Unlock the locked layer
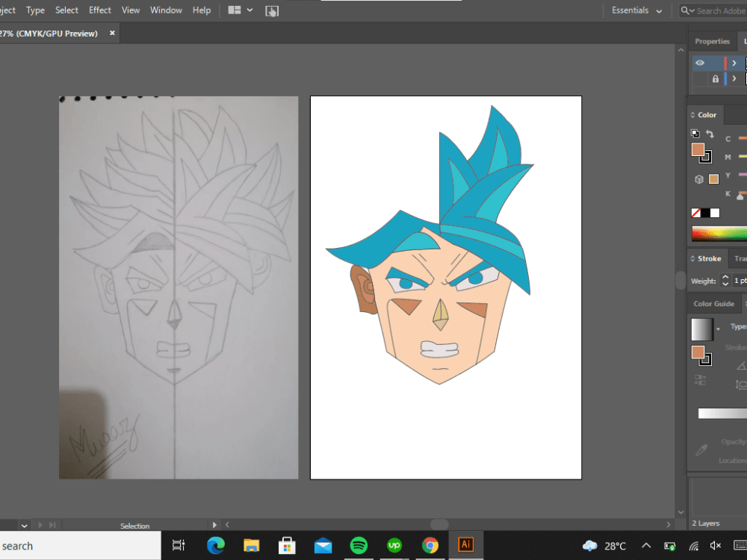This screenshot has width=747, height=560. [716, 78]
